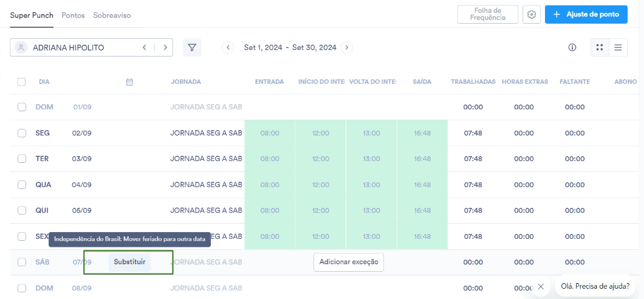Switch to the Pontos tab
Screen dimensions: 644x299
coord(73,15)
